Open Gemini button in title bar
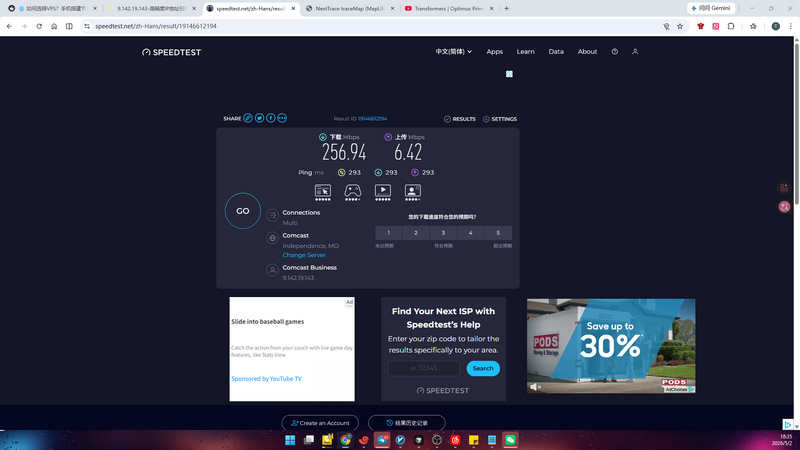 [x=711, y=8]
